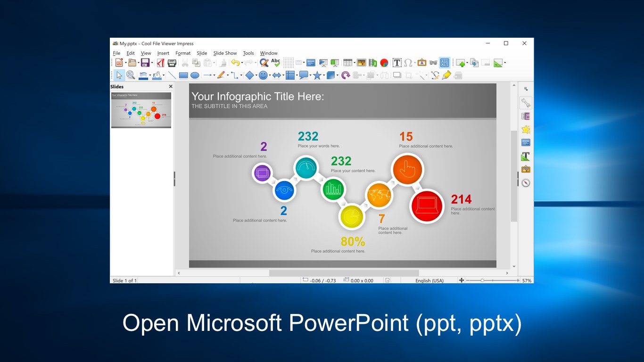Open the line color dropdown arrow
Viewport: 644px width, 362px height.
pos(150,75)
